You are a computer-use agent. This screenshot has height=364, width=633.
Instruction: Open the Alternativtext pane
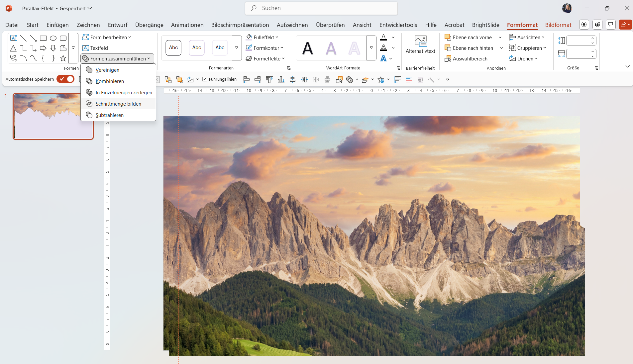[420, 45]
